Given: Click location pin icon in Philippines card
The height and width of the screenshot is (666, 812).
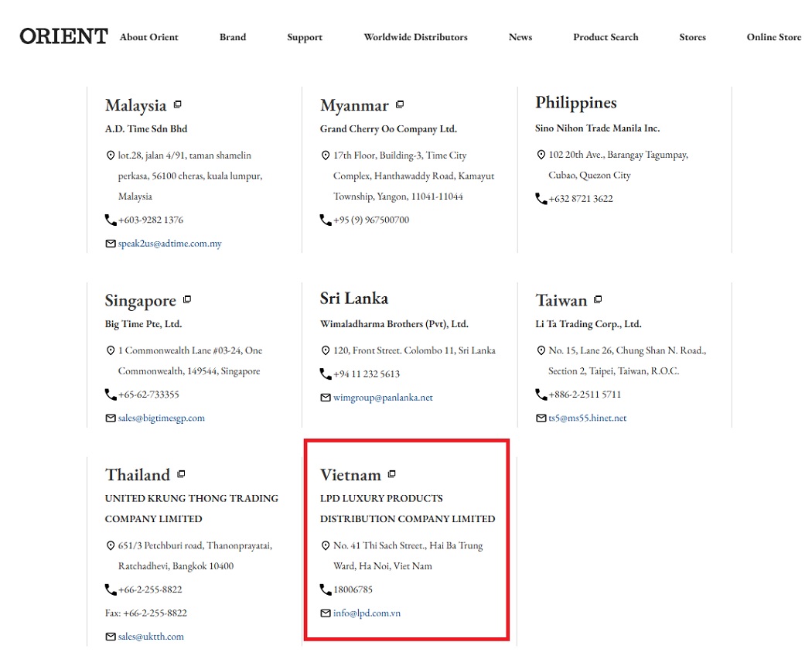Looking at the screenshot, I should (541, 155).
